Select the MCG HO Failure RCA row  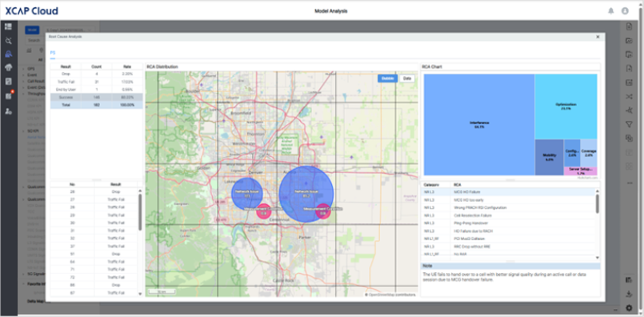[508, 192]
